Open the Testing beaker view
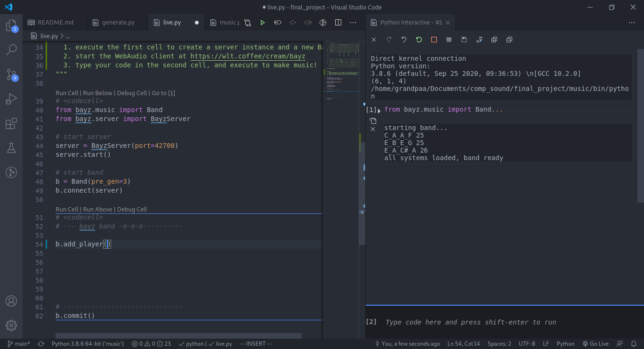644x349 pixels. coord(11,148)
